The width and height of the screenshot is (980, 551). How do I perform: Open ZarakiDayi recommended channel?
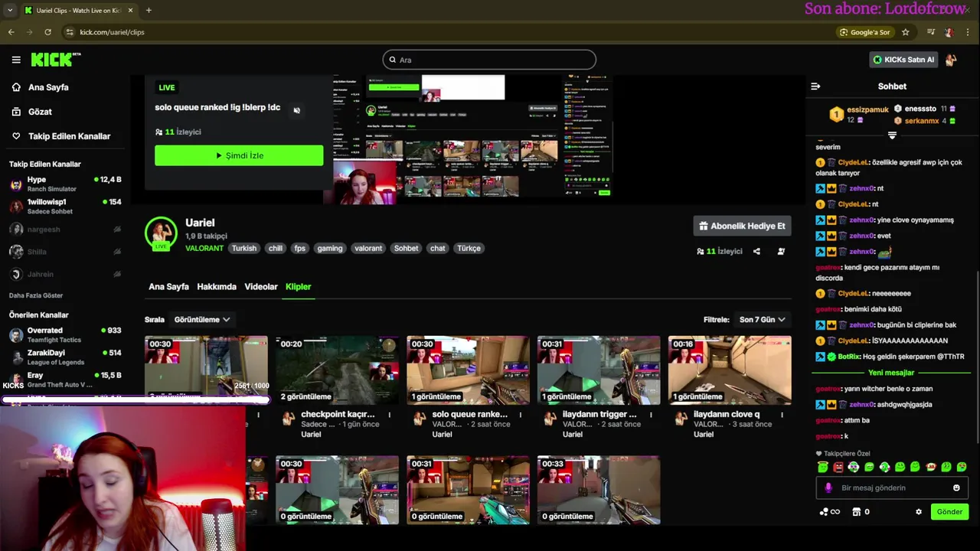tap(65, 357)
